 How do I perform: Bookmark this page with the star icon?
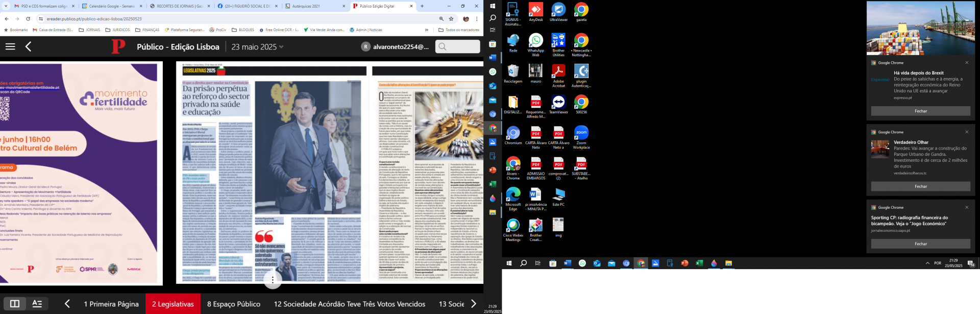451,19
